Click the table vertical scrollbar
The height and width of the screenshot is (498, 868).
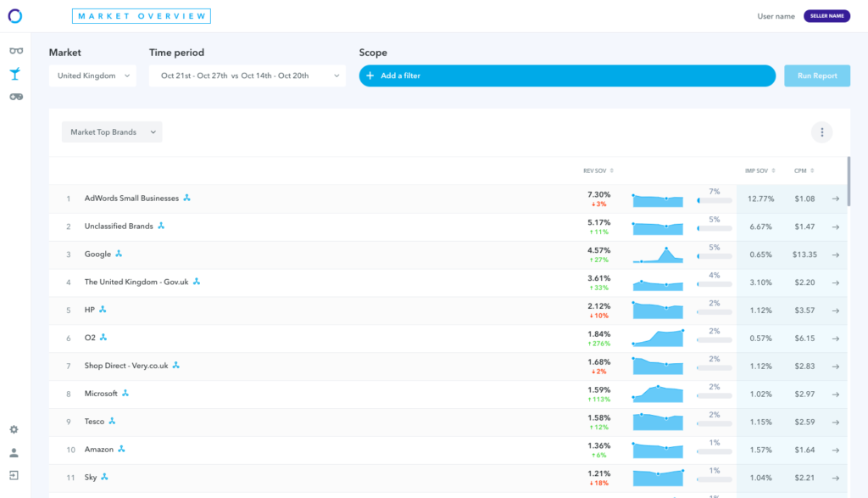tap(849, 182)
